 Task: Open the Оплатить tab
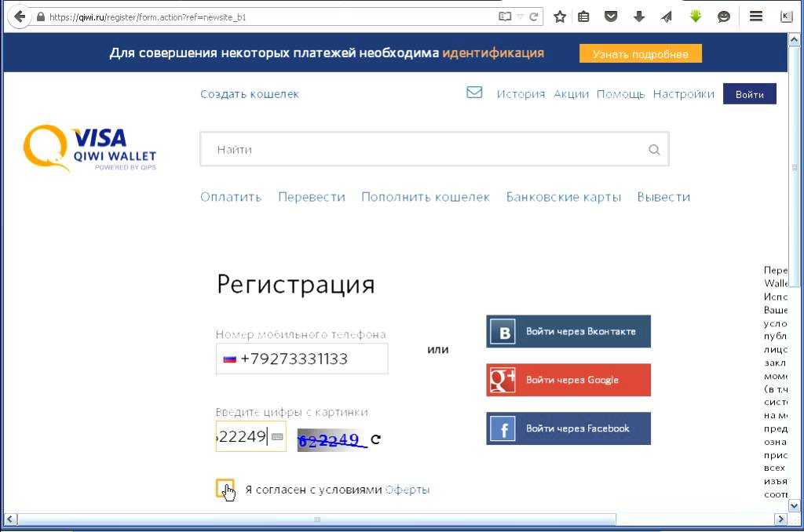pyautogui.click(x=231, y=197)
